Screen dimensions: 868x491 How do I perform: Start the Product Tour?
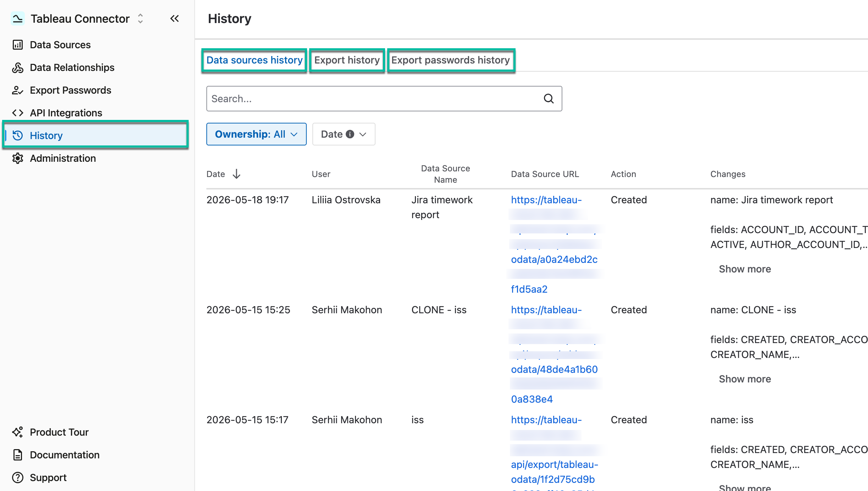(59, 432)
